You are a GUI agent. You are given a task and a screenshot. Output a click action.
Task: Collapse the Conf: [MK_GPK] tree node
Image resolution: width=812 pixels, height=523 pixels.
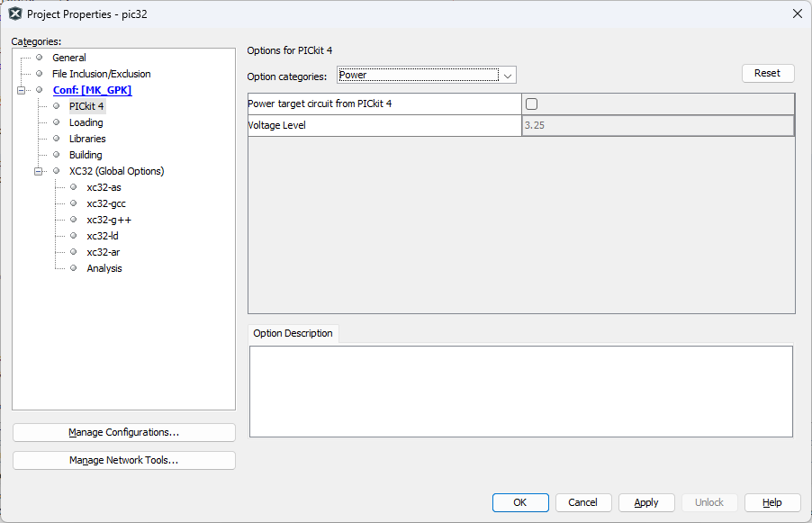coord(21,90)
